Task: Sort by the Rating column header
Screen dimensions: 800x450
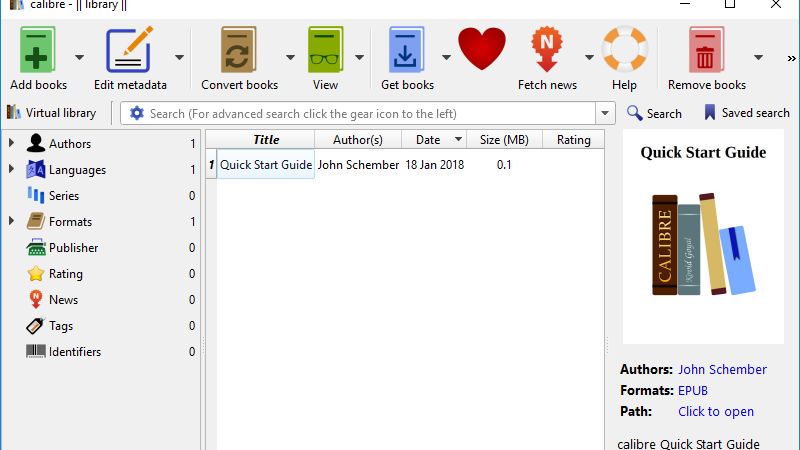Action: pos(573,139)
